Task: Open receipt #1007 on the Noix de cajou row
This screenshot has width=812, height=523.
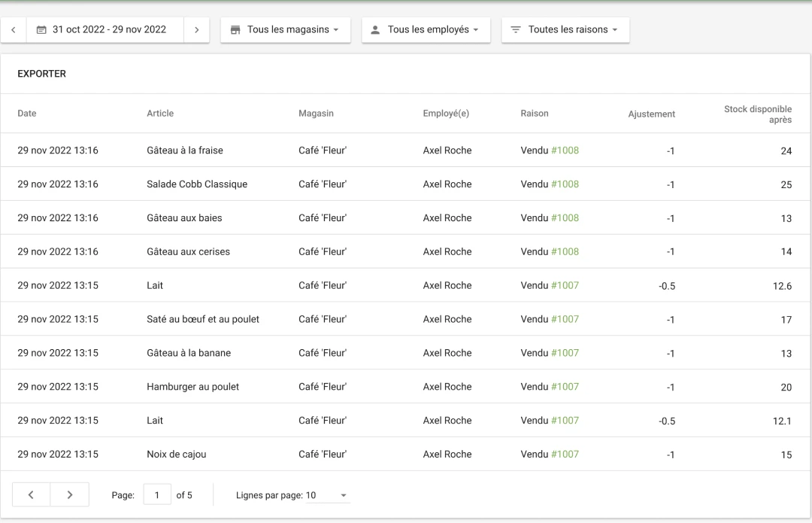Action: coord(565,454)
